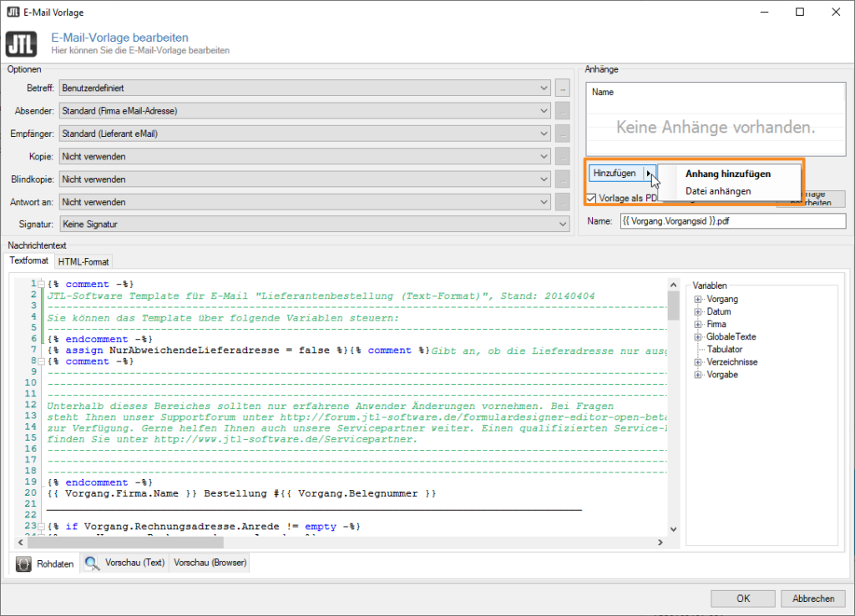Click the ellipsis button beside Betreff field
The width and height of the screenshot is (855, 616).
563,88
